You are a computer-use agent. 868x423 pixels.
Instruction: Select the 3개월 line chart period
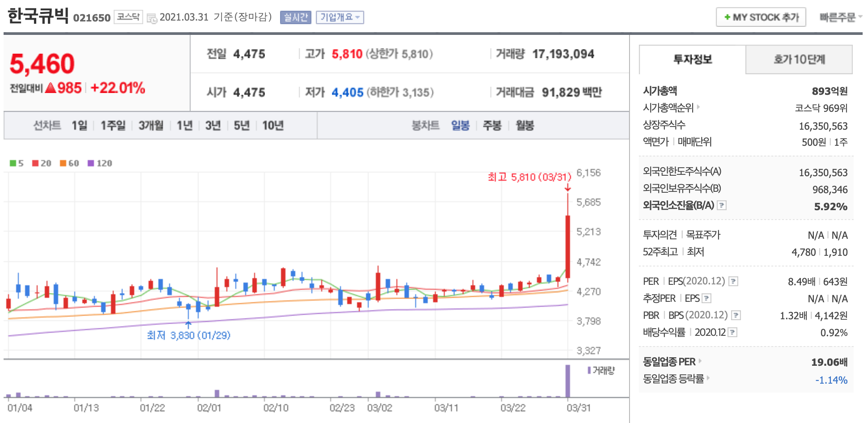pos(151,126)
